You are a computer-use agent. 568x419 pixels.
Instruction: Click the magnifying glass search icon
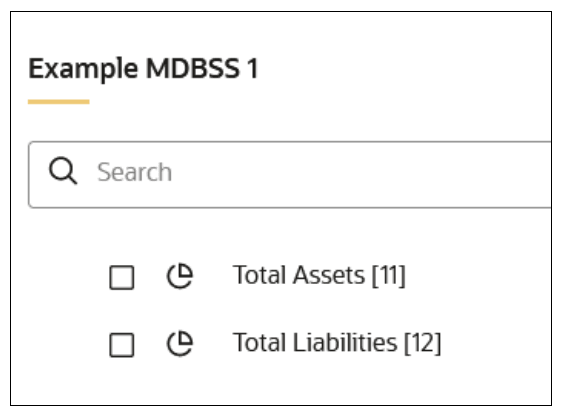point(63,171)
